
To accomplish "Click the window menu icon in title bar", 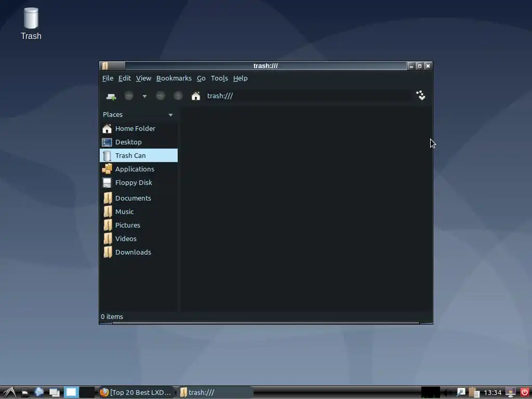I will coord(105,66).
